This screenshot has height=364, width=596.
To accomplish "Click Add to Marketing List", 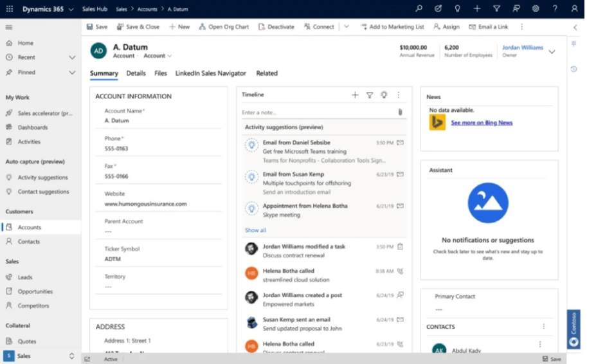I will pos(392,26).
